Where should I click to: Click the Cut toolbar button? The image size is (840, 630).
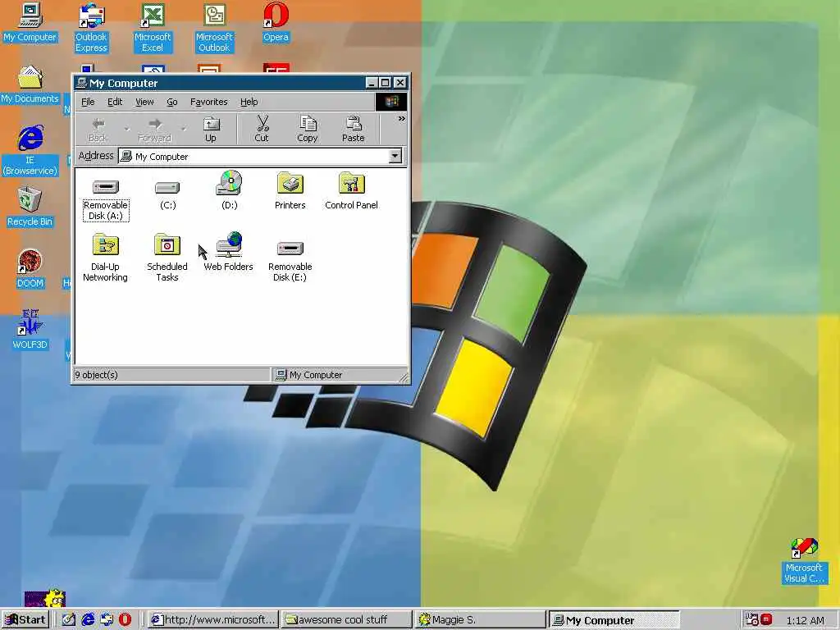(x=262, y=129)
